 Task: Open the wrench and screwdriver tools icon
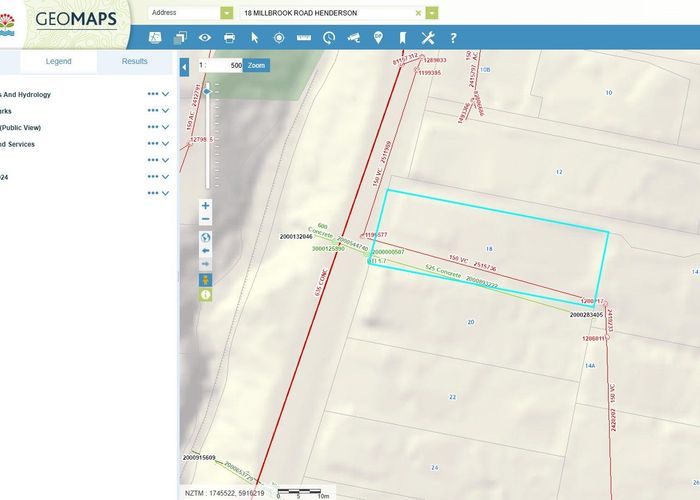click(428, 38)
